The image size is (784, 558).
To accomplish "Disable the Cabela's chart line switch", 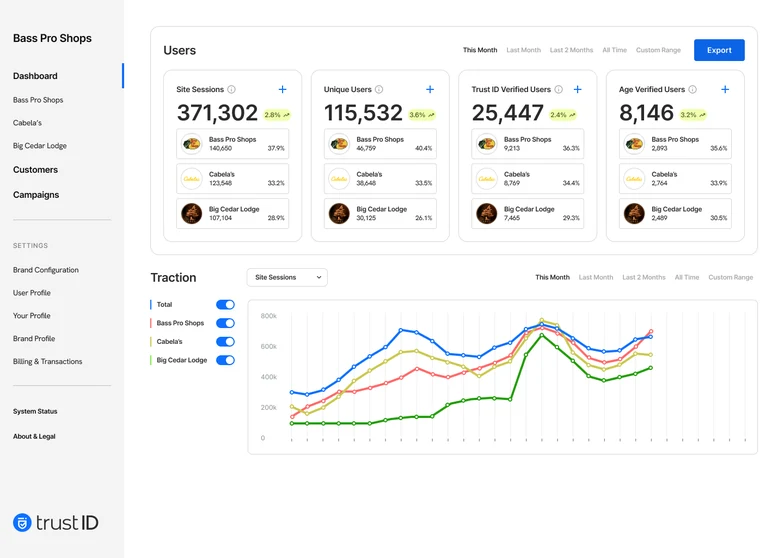I will (225, 342).
